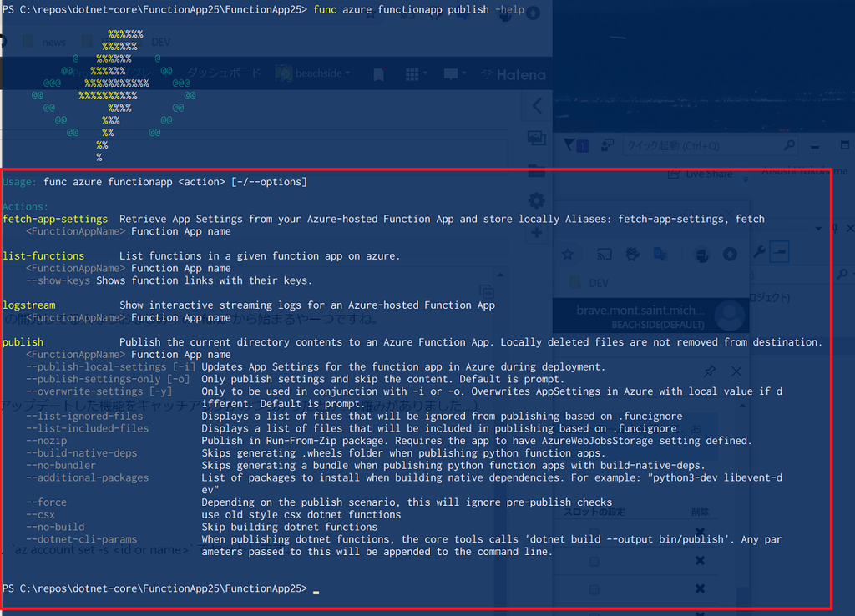Click Hatena editor back chevron icon
Viewport: 855px width, 616px height.
(537, 105)
